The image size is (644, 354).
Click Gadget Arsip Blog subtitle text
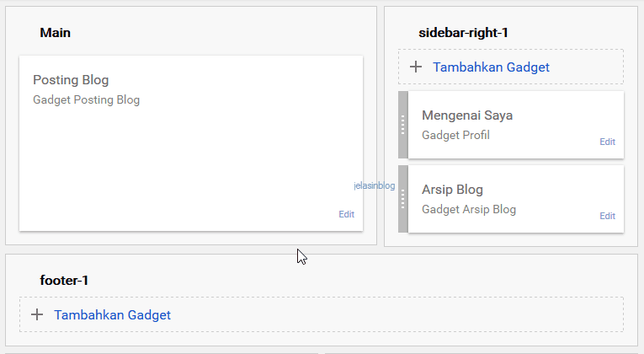pyautogui.click(x=469, y=209)
